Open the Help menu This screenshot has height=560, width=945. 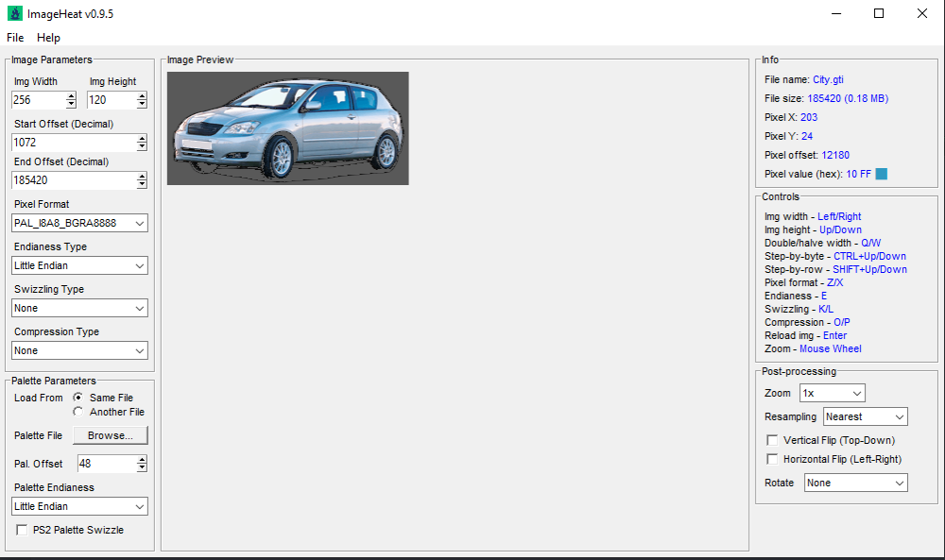48,38
